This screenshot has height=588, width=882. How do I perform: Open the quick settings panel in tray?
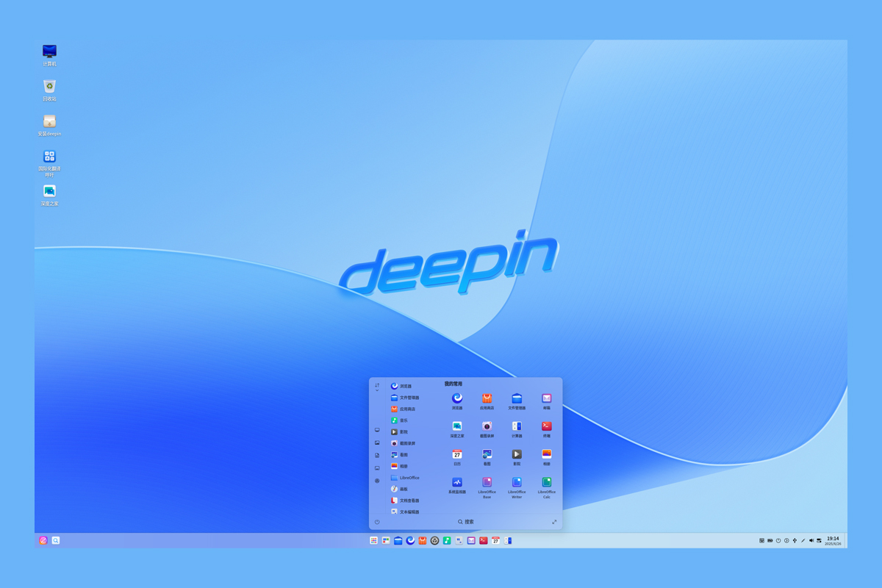click(x=819, y=540)
